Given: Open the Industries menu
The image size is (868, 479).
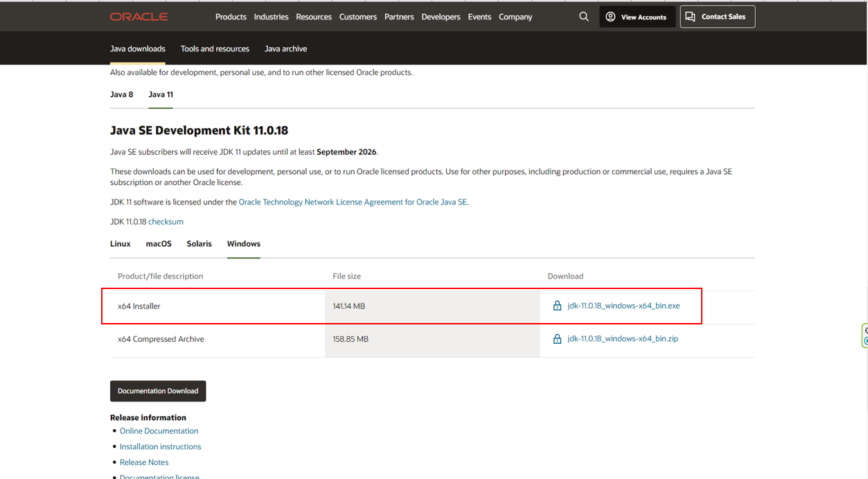Looking at the screenshot, I should 271,17.
